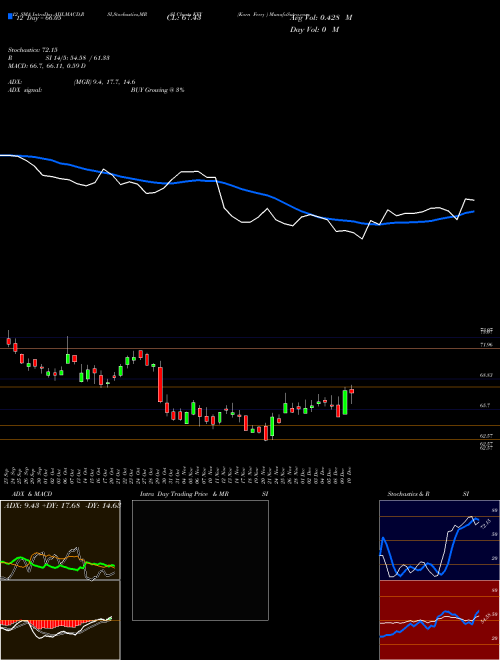Image resolution: width=500 pixels, height=660 pixels.
Task: Open the red RSI chart panel
Action: [x=440, y=620]
